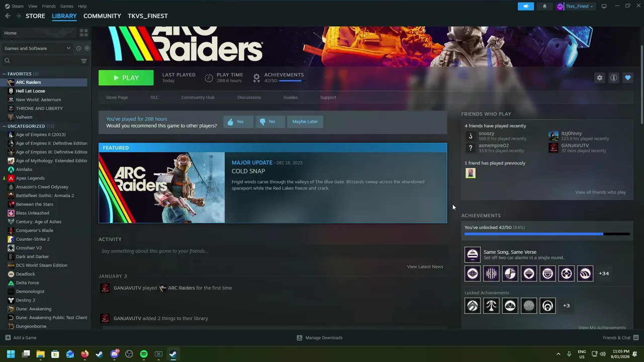Click the announcements megaphone button
644x362 pixels.
pos(526,6)
